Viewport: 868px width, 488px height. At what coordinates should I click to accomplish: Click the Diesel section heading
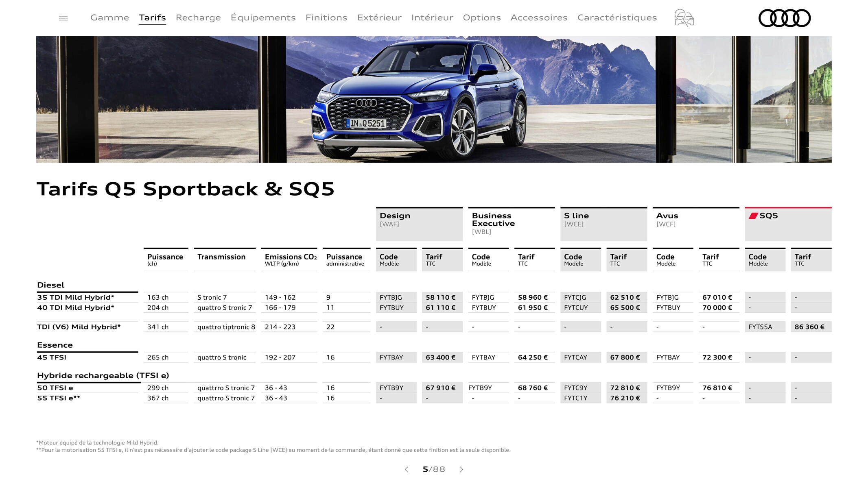click(x=51, y=285)
